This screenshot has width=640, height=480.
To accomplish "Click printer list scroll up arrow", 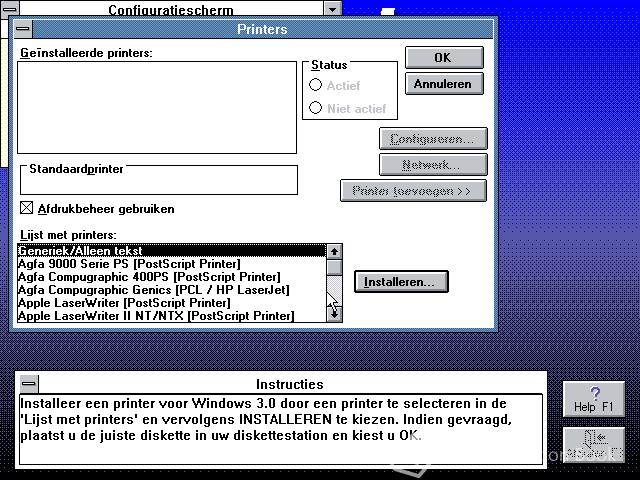I will click(x=334, y=251).
